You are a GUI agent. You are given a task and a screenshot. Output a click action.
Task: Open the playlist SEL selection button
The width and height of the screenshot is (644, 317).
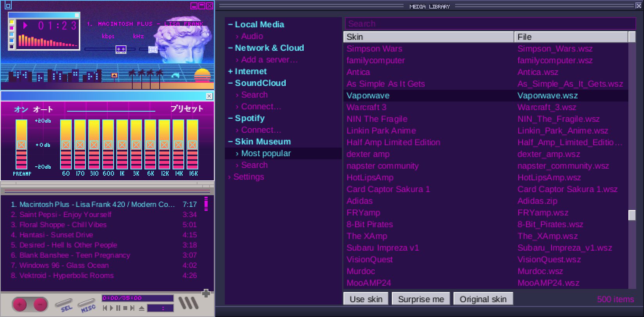(64, 305)
